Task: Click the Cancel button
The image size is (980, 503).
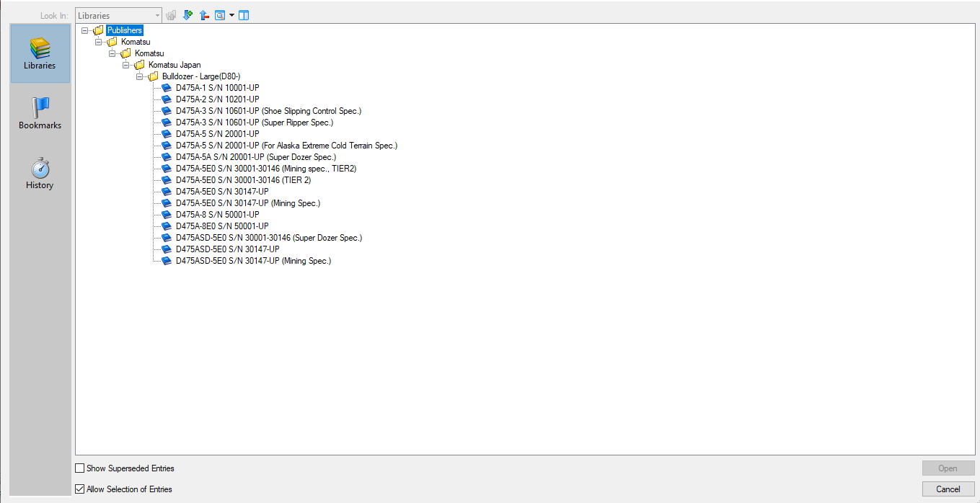Action: (x=948, y=489)
